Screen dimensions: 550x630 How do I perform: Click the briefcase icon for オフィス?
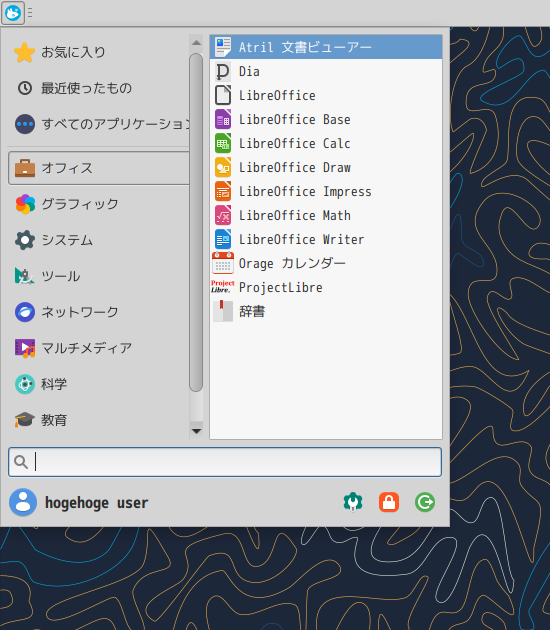[25, 168]
